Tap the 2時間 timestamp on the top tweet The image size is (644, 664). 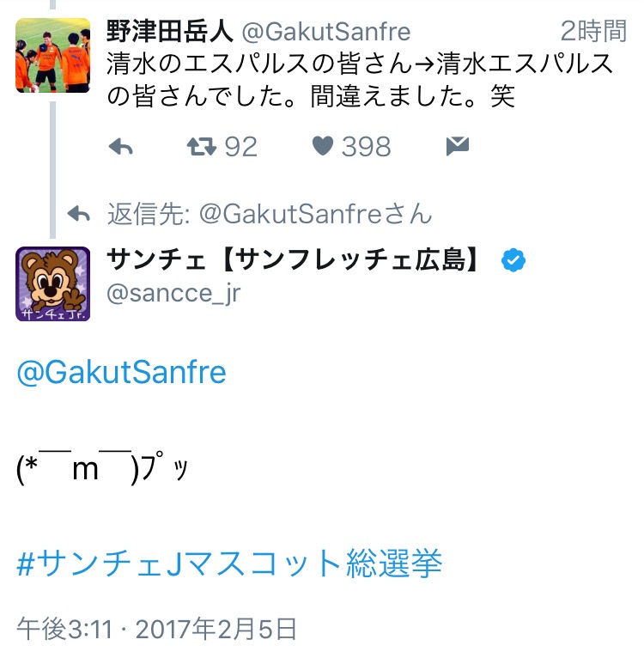593,32
